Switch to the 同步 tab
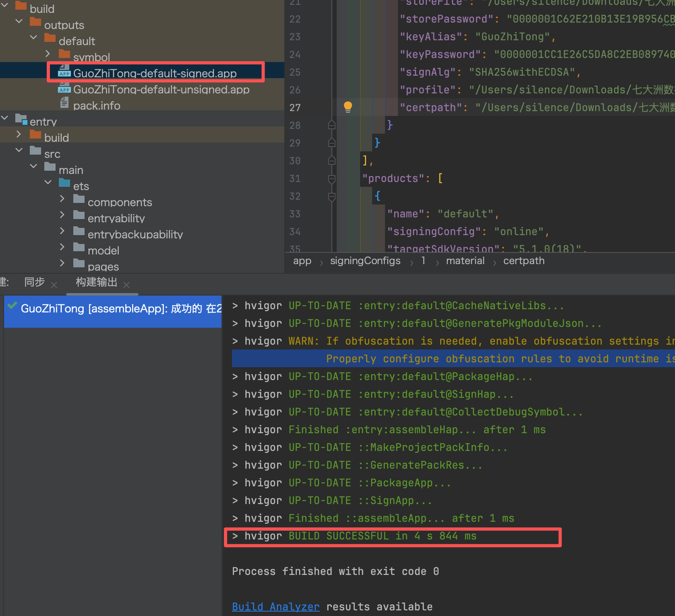The image size is (675, 616). point(35,282)
